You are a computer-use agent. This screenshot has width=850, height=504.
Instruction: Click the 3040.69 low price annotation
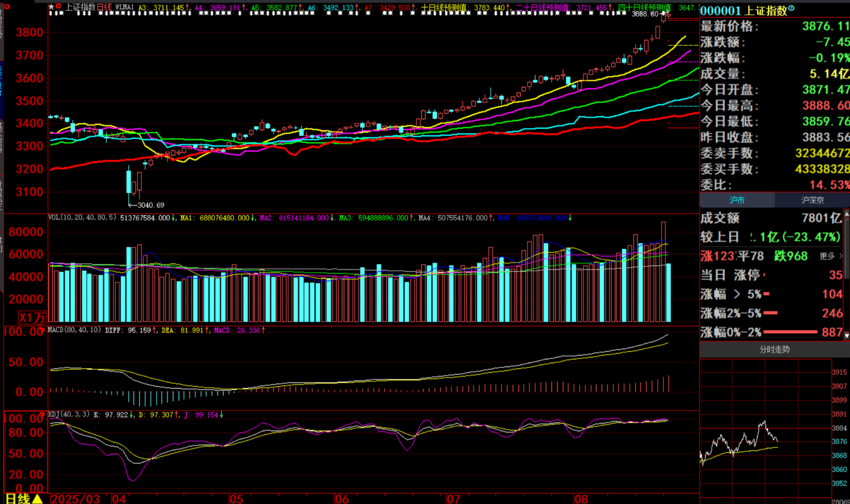tap(150, 205)
